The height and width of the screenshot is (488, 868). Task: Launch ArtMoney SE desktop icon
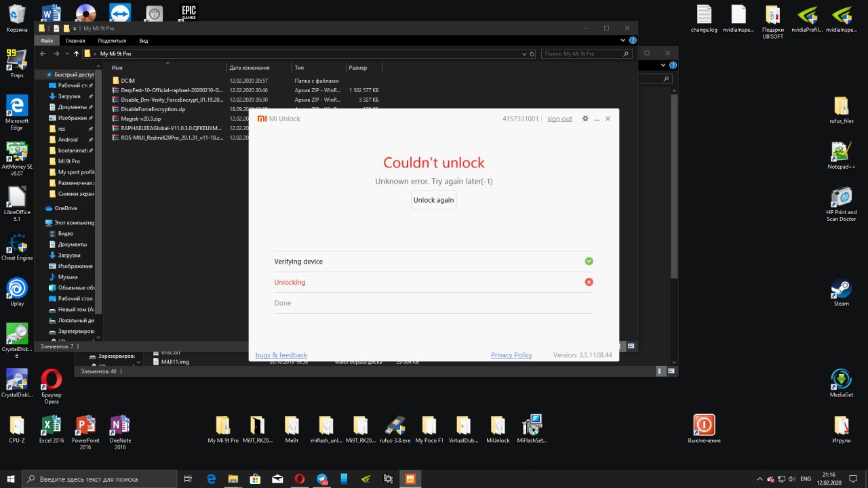(17, 158)
